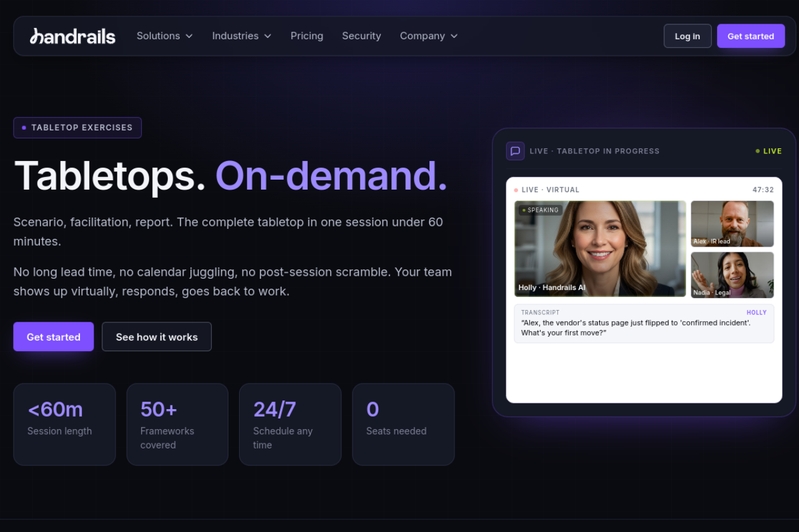
Task: Click the chat bubble icon in the live panel
Action: [515, 151]
